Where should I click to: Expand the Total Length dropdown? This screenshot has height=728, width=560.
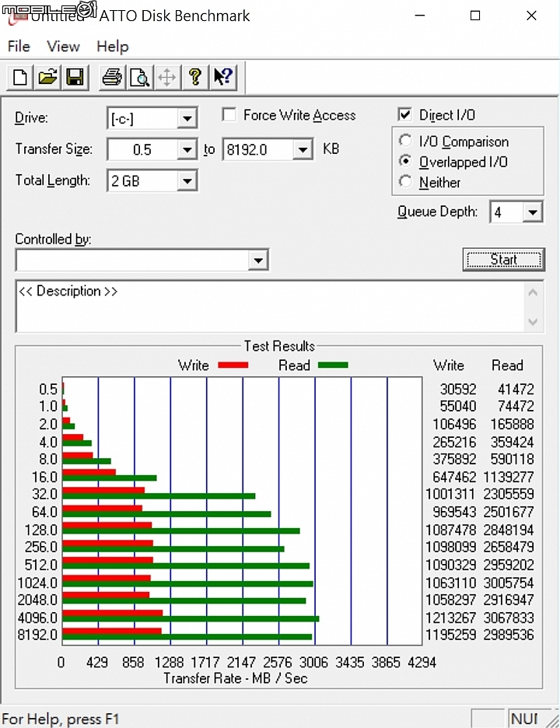coord(187,180)
